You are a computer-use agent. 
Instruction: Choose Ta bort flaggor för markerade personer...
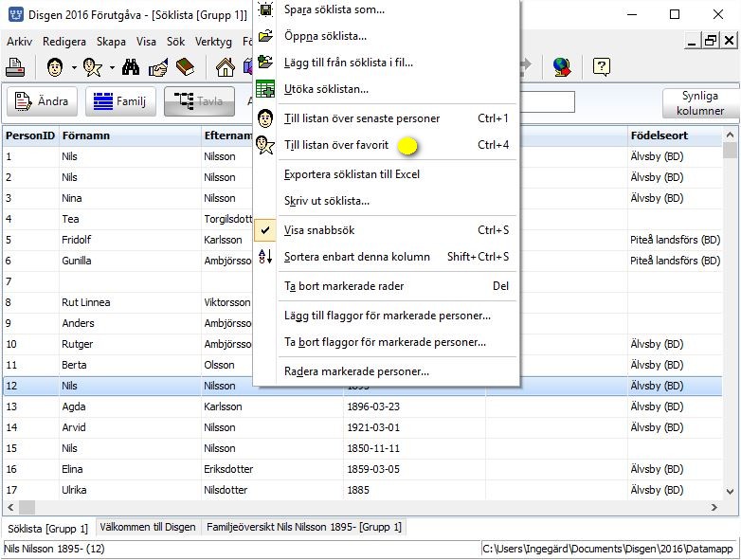click(x=387, y=342)
